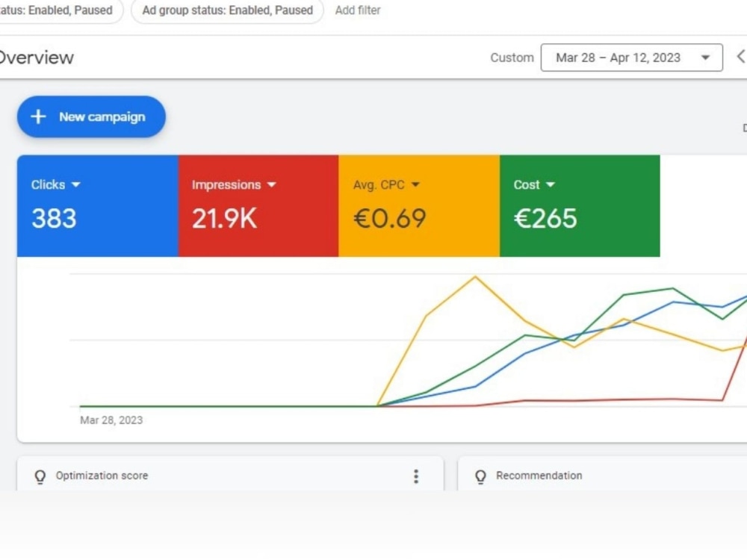Viewport: 747px width, 560px height.
Task: Click the Optimization score lightbulb icon
Action: [x=40, y=476]
